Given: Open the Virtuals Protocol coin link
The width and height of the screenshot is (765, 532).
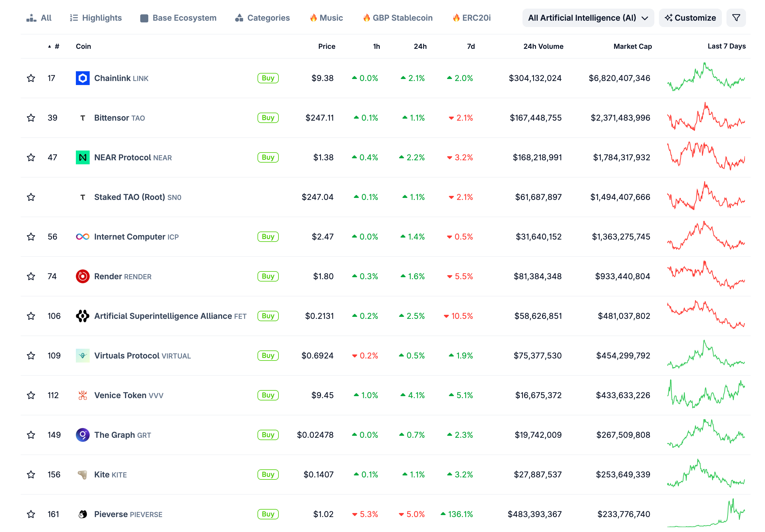Looking at the screenshot, I should (127, 356).
